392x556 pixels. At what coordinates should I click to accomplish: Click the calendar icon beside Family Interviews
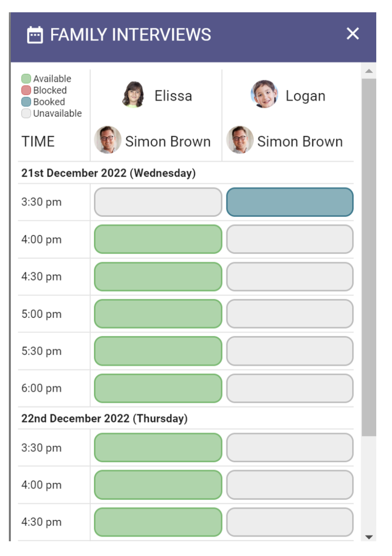point(35,35)
